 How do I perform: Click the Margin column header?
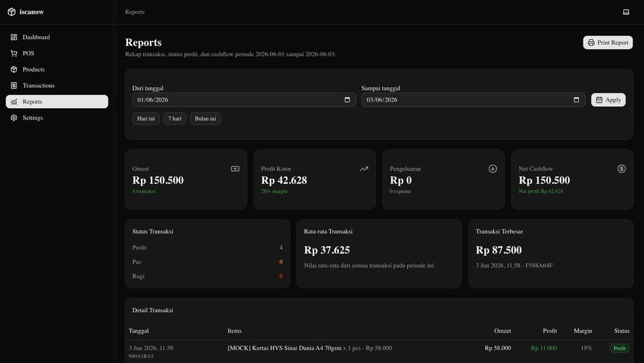583,331
